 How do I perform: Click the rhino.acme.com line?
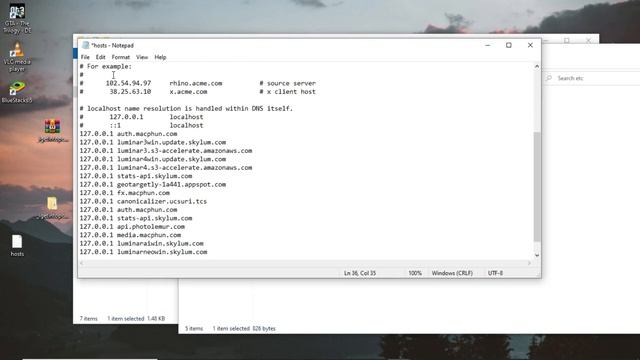[198, 83]
